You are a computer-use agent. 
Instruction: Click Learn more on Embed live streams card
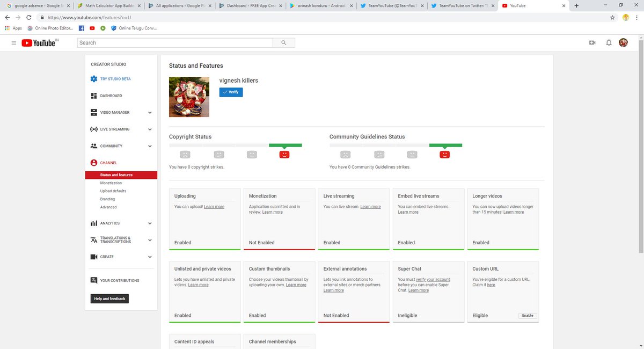[408, 212]
